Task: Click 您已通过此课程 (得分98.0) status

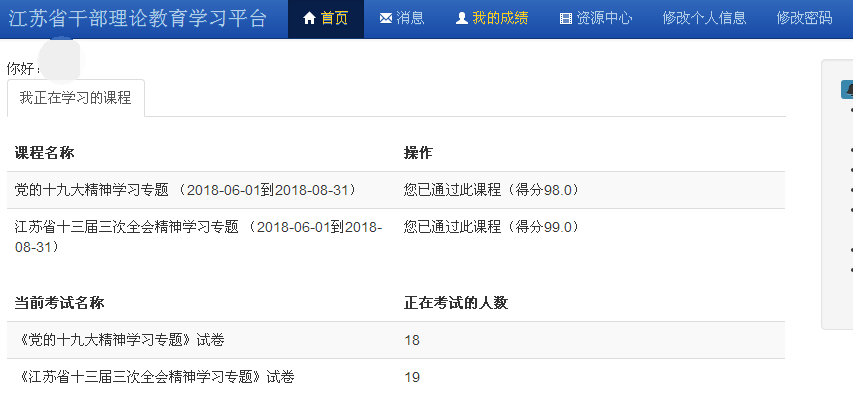Action: tap(491, 190)
